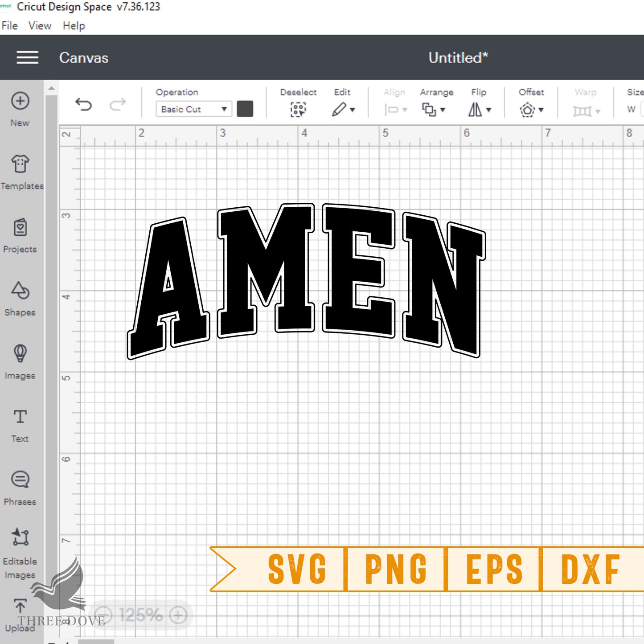This screenshot has width=644, height=644.
Task: Expand the Flip dropdown arrow
Action: [x=489, y=110]
